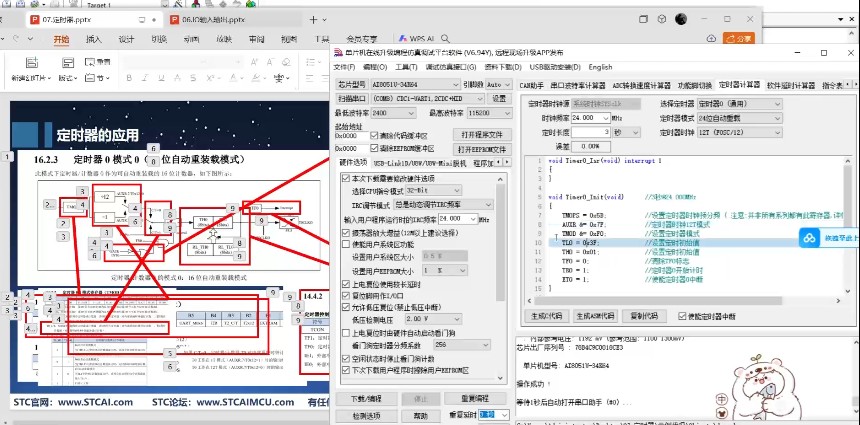Open low voltage detect 2.00 V dropdown

[x=433, y=319]
